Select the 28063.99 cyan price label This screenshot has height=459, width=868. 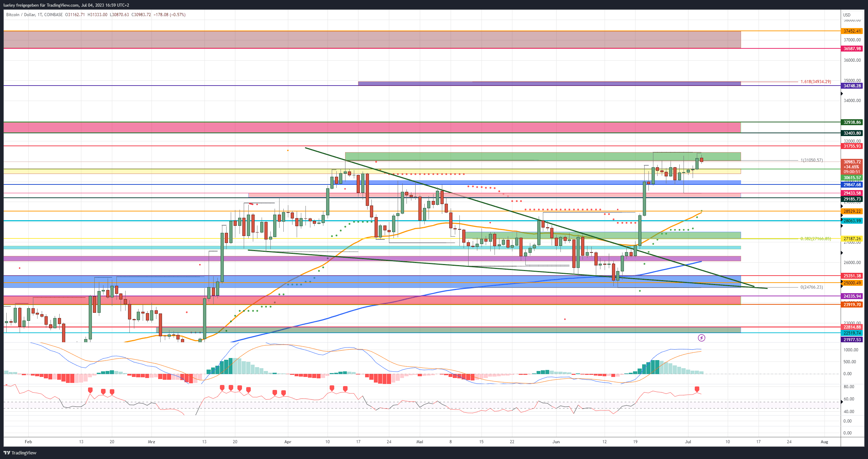[x=852, y=221]
